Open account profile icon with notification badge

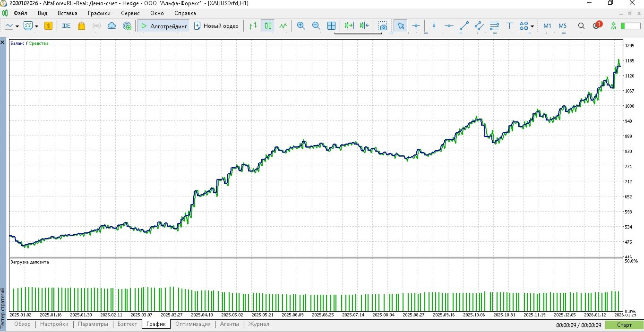[597, 26]
